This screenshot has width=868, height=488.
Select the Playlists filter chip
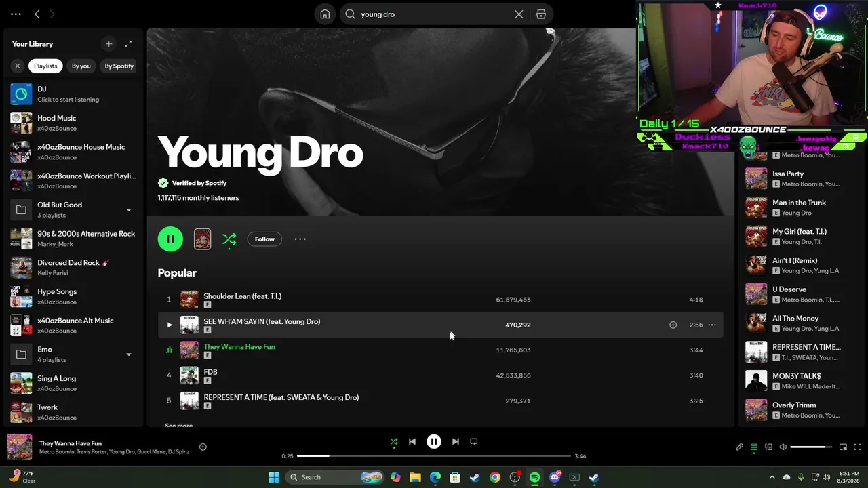click(45, 66)
